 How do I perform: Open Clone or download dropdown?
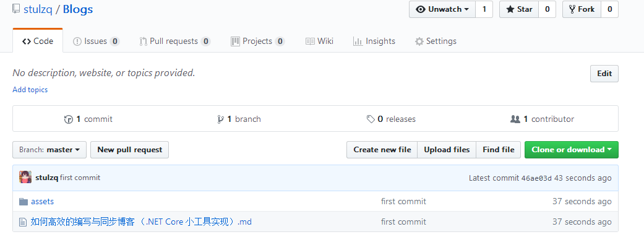pos(572,150)
